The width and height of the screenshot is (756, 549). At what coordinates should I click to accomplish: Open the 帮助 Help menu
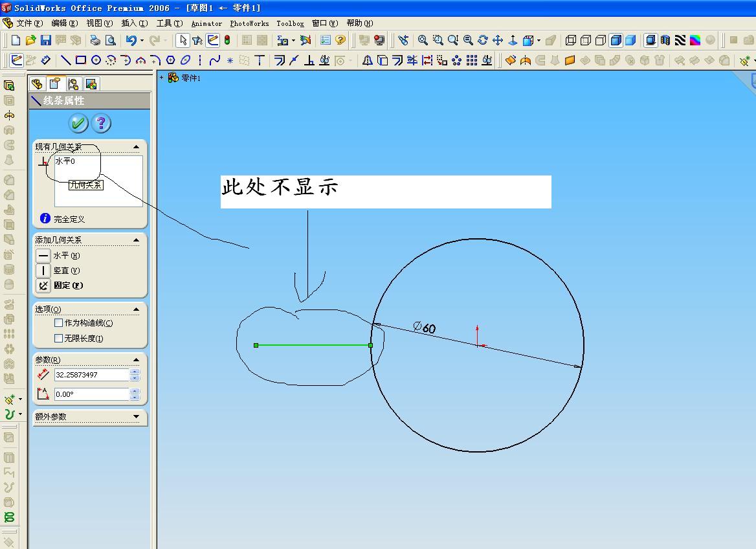(x=360, y=23)
